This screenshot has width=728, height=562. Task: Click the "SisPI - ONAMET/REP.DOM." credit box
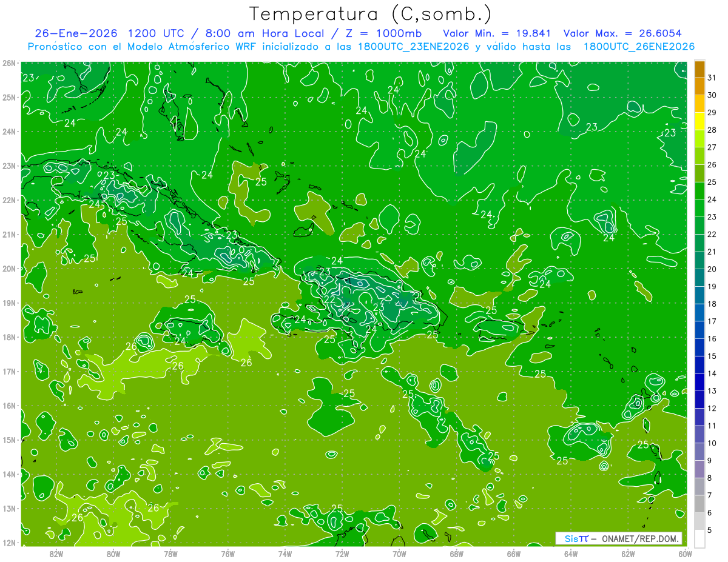pyautogui.click(x=619, y=538)
